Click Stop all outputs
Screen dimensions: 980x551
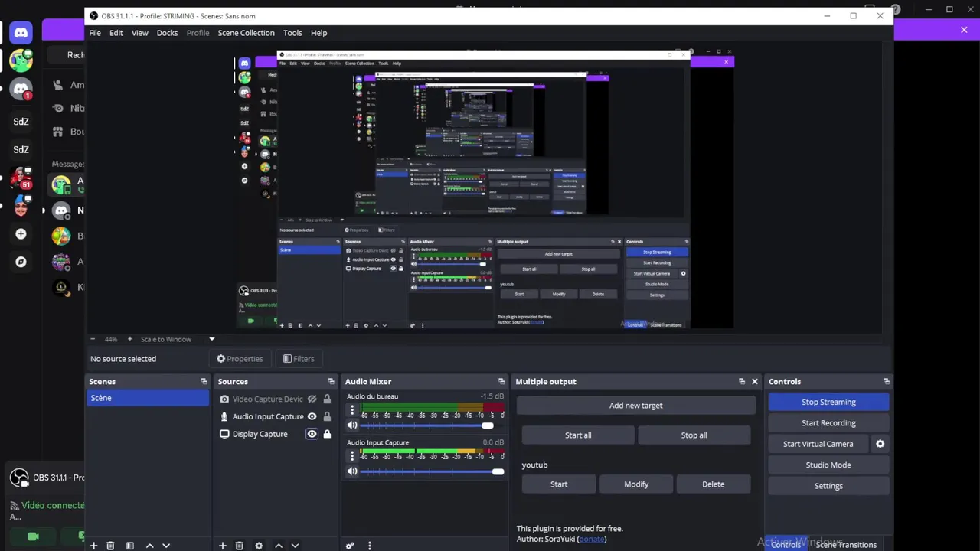[694, 435]
